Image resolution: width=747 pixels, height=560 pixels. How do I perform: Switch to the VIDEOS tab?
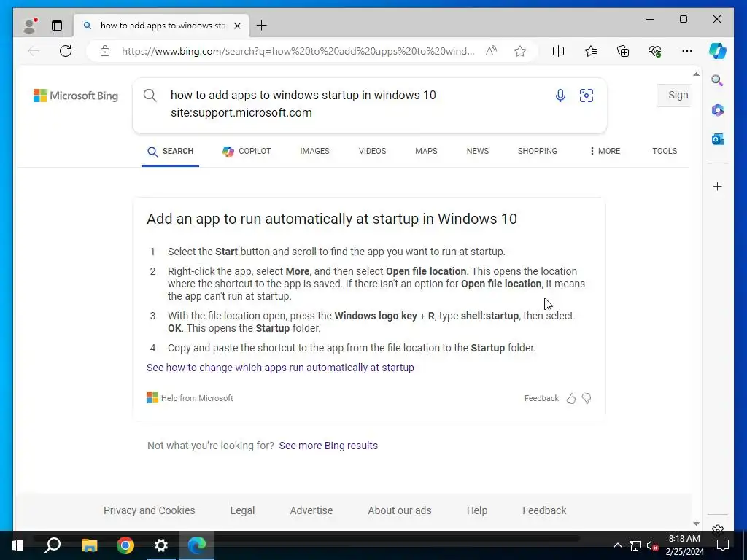click(x=372, y=152)
